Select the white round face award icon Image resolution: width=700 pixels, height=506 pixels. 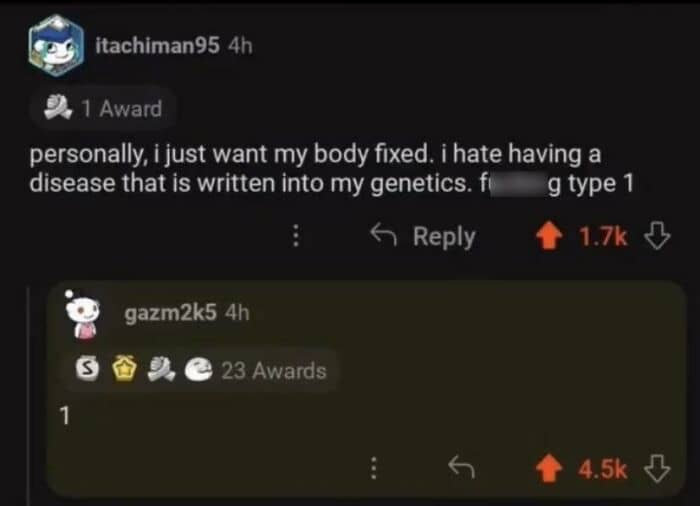pos(198,369)
